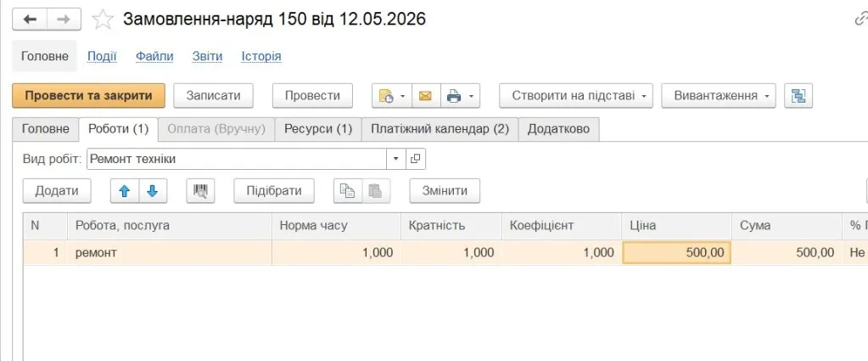Viewport: 868px width, 361px height.
Task: Click the Коефіцієнт column header
Action: pyautogui.click(x=562, y=226)
